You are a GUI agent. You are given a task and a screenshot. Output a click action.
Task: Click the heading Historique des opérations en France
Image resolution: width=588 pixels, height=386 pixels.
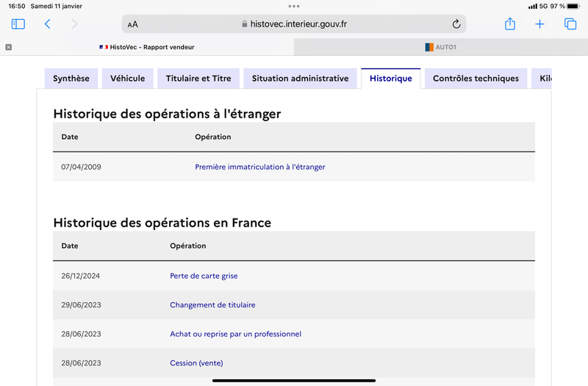[x=162, y=223]
